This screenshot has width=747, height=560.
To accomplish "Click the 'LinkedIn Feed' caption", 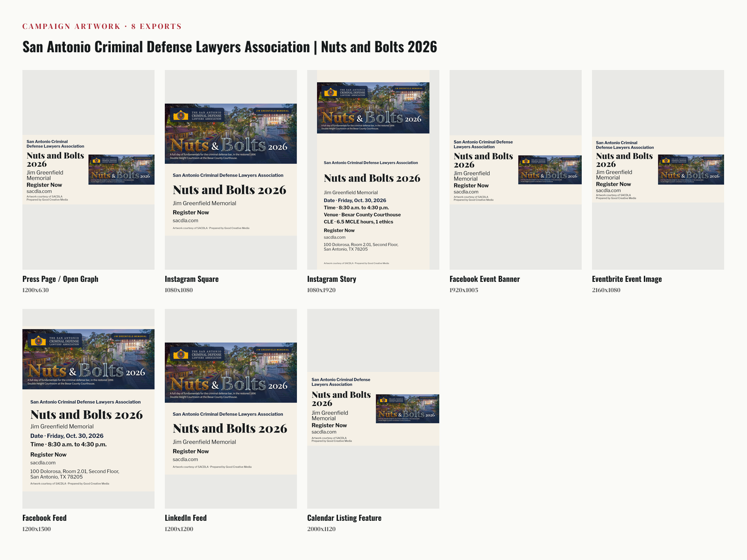I will point(186,518).
